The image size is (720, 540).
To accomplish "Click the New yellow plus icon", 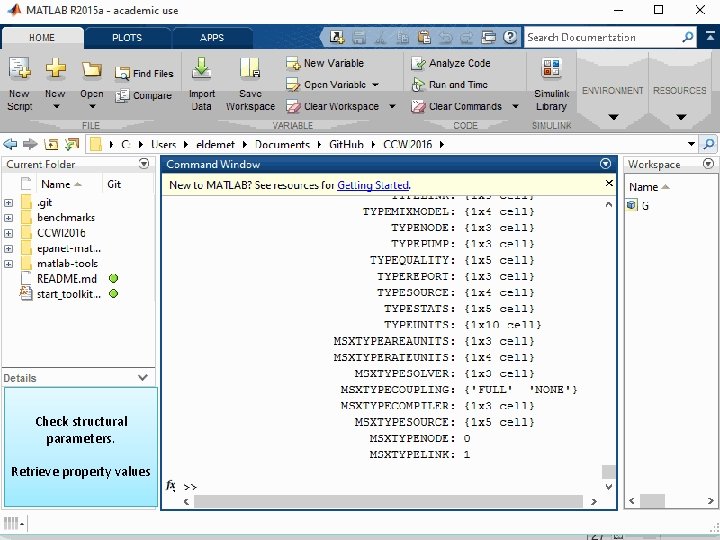I will [x=56, y=68].
